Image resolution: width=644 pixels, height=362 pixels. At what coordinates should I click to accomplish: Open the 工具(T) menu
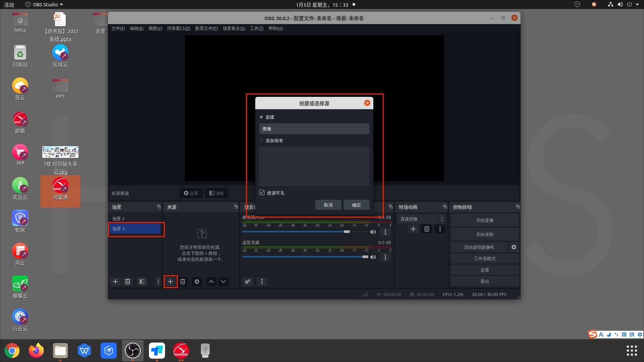point(256,28)
